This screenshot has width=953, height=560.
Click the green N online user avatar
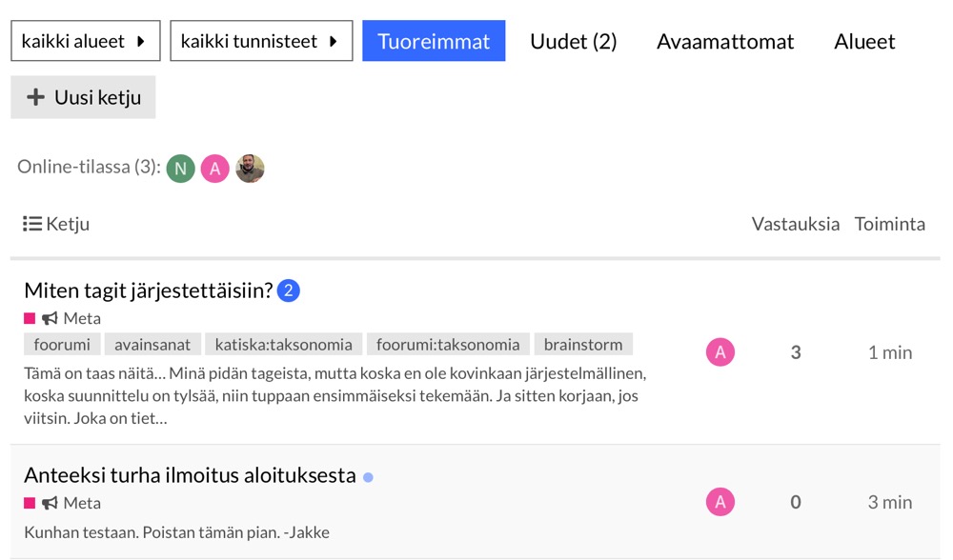(181, 169)
